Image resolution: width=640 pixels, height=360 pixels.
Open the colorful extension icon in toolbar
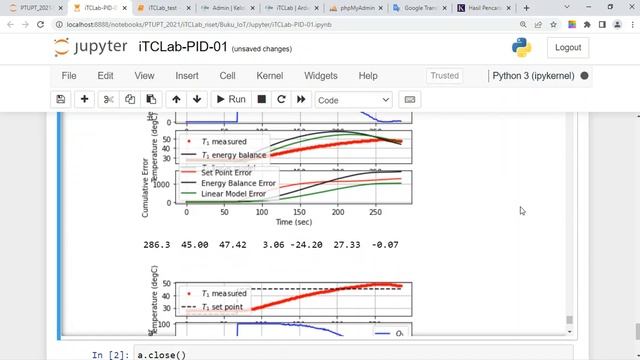pos(572,24)
